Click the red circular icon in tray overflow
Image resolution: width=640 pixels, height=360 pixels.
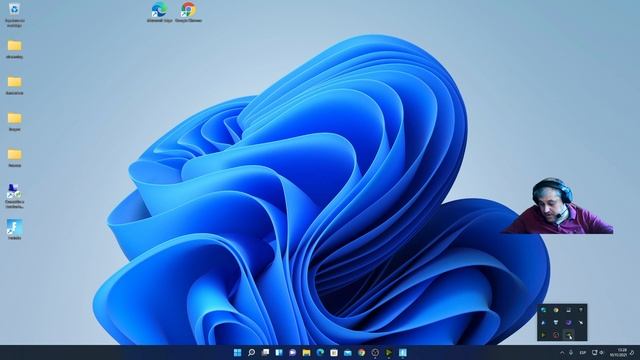click(x=556, y=335)
